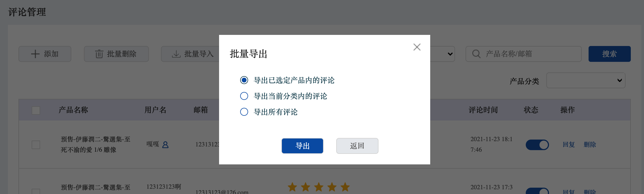The height and width of the screenshot is (194, 644).
Task: Tick the checkbox for the first comment row
Action: click(36, 145)
